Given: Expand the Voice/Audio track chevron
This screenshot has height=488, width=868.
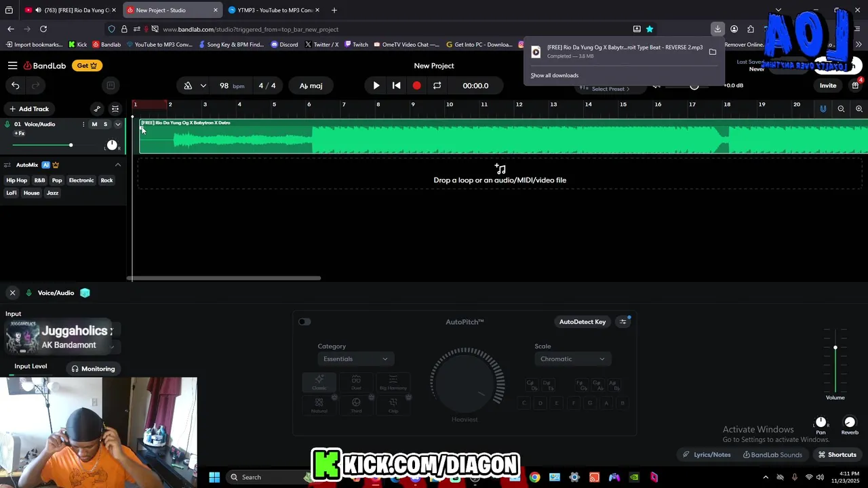Looking at the screenshot, I should click(117, 124).
